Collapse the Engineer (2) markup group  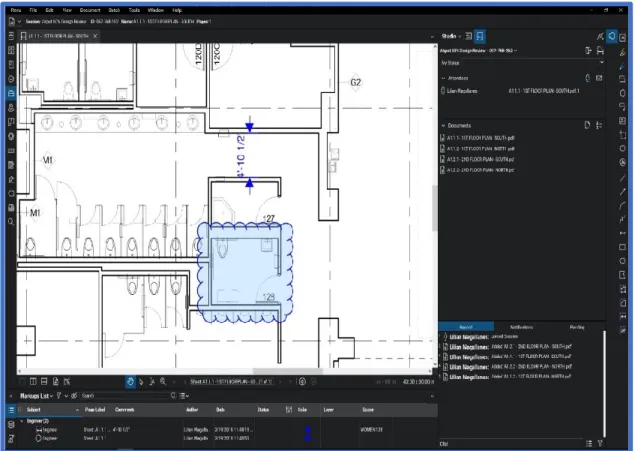click(22, 421)
